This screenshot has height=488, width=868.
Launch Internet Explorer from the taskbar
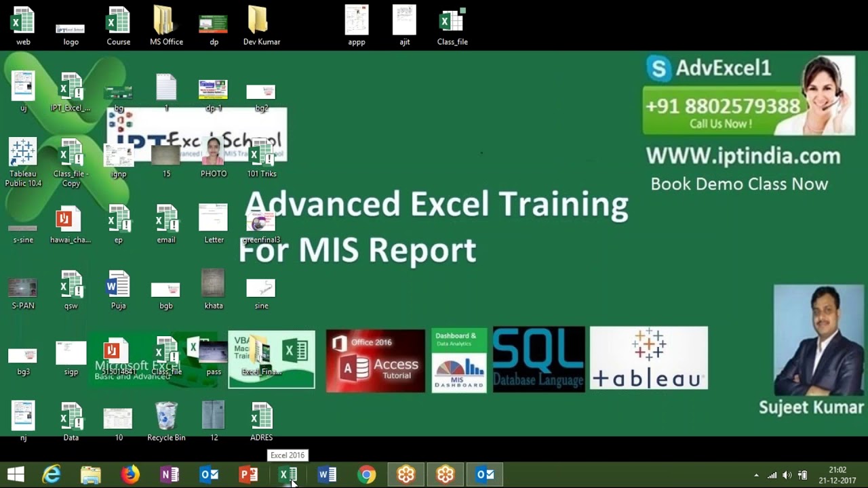[52, 474]
